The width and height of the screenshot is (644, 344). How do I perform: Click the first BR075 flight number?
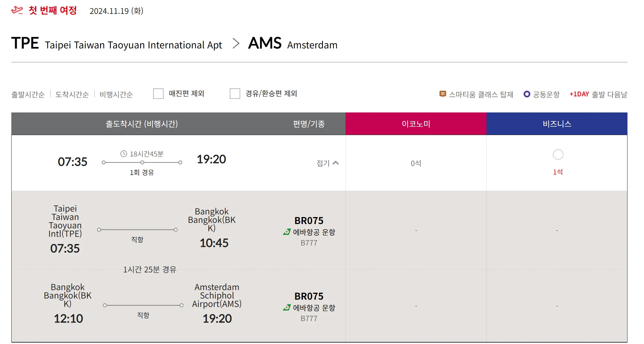[309, 221]
